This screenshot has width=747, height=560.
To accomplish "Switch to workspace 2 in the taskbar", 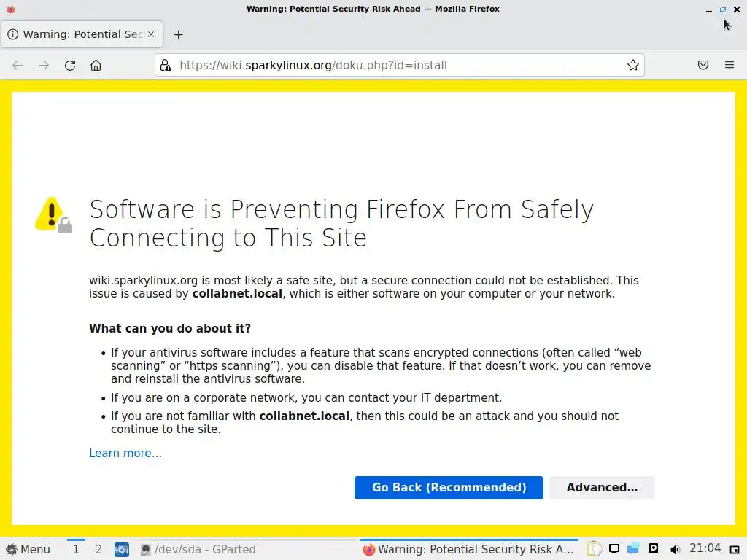I will (x=98, y=550).
